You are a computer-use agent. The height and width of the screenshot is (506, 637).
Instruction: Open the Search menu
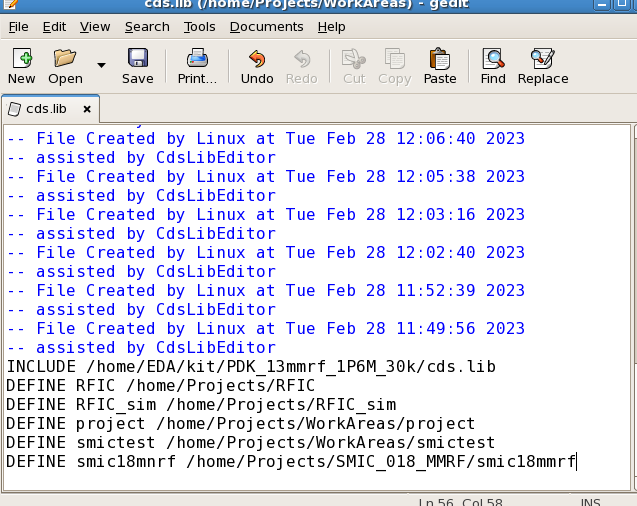coord(147,26)
